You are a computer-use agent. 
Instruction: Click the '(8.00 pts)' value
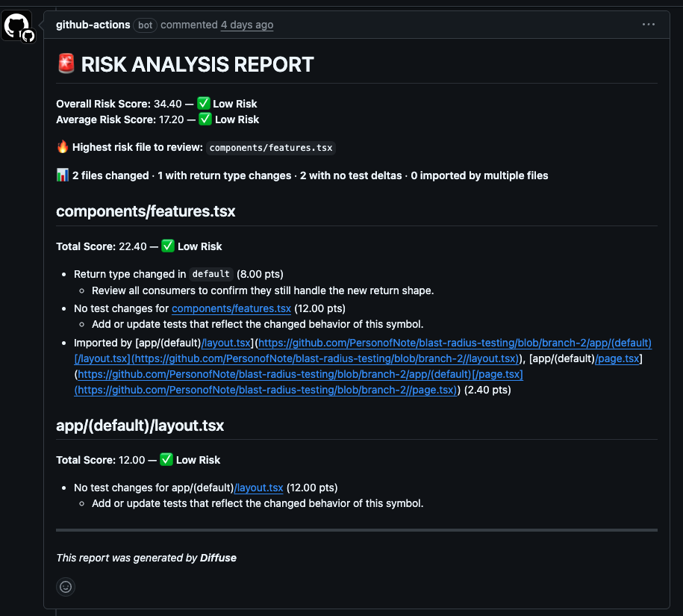pos(260,274)
